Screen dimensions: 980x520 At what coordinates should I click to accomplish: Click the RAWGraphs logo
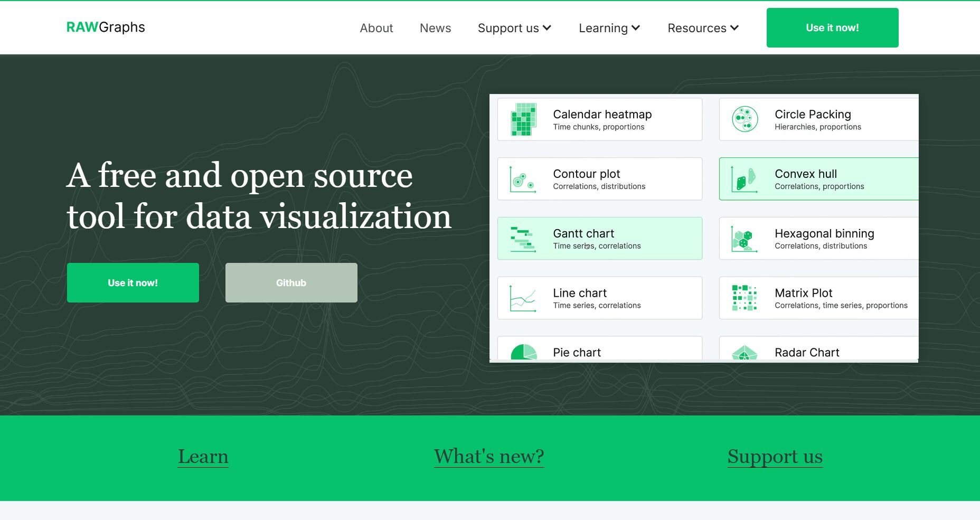coord(106,27)
